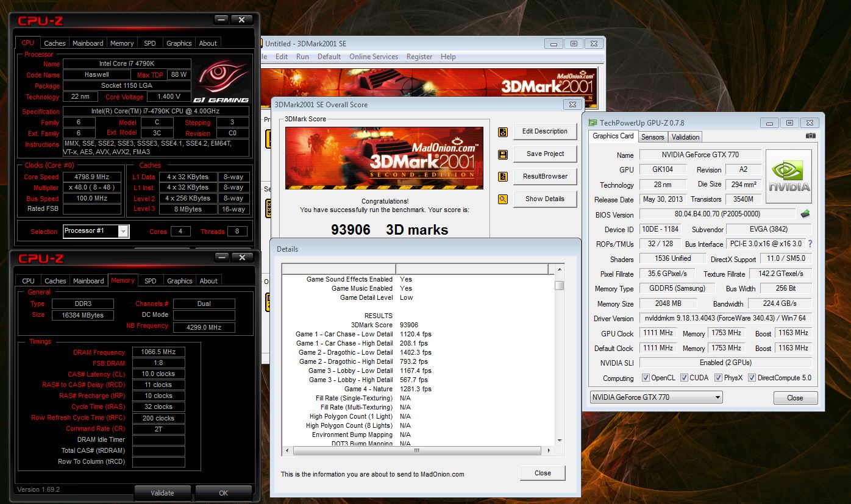851x504 pixels.
Task: Click the GPU-Z title bar app icon
Action: pos(593,122)
